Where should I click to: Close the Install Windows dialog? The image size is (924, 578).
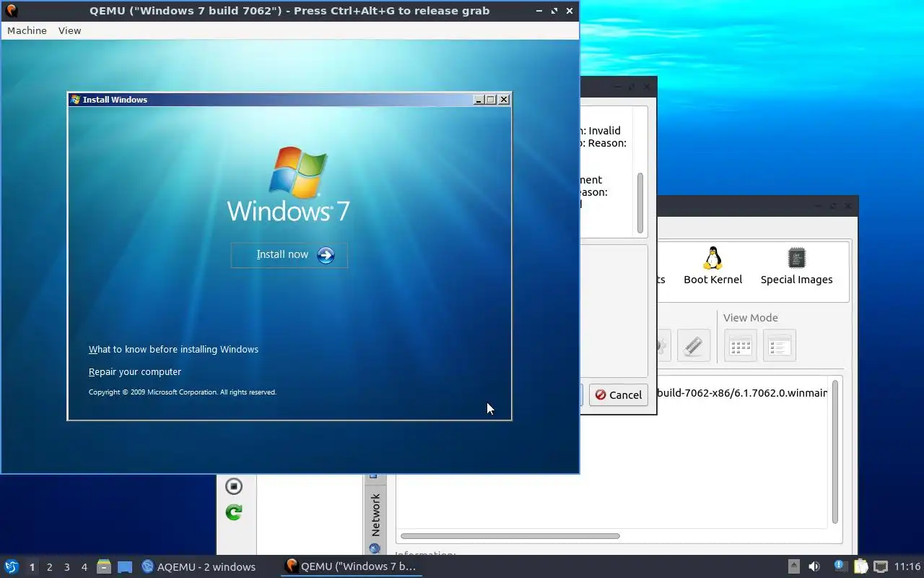coord(504,100)
